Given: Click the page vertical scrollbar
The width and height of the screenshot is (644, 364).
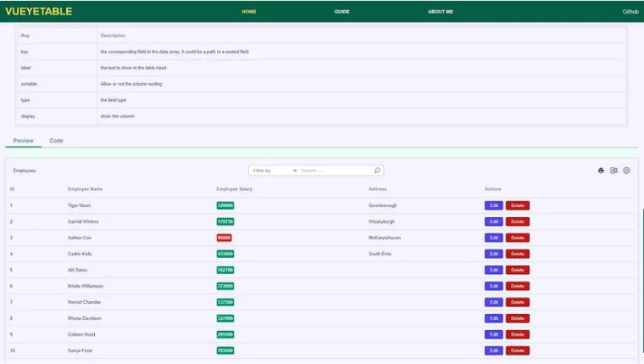Looking at the screenshot, I should 642,280.
